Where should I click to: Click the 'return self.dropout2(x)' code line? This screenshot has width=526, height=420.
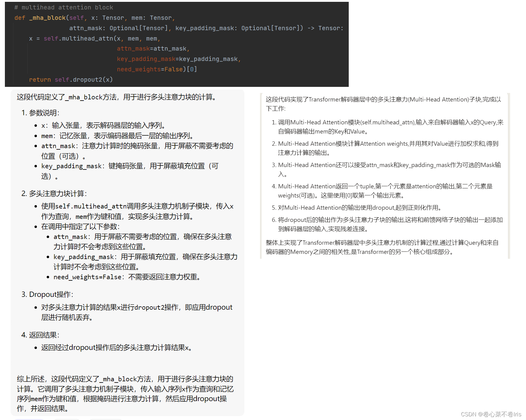(71, 80)
